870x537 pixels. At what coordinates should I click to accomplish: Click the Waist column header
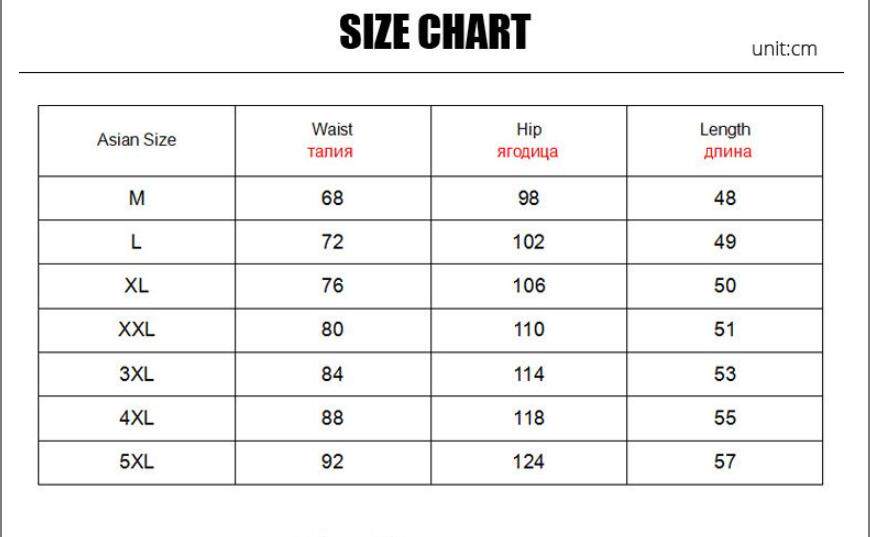332,140
